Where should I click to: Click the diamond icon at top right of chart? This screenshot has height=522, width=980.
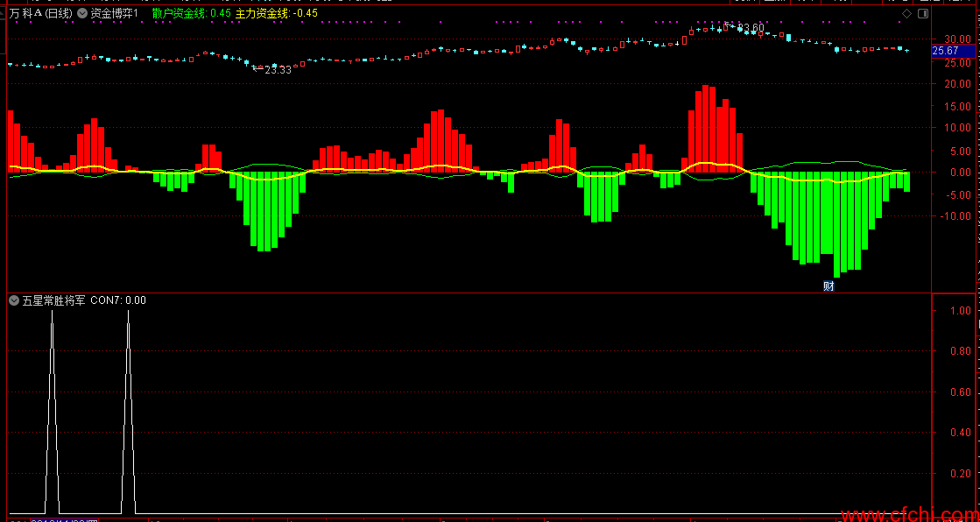907,13
